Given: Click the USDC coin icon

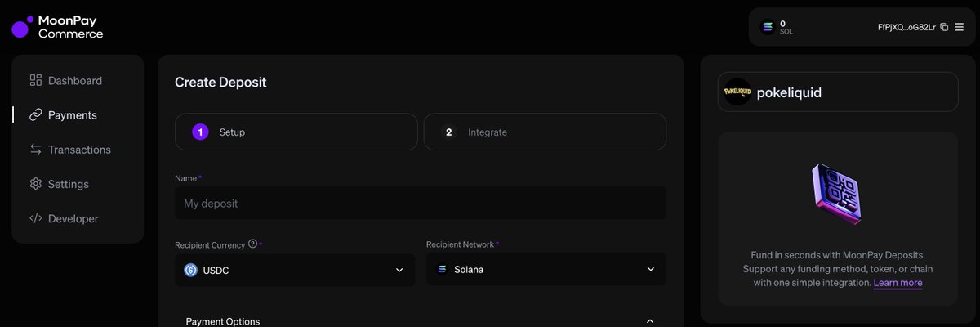Looking at the screenshot, I should 191,270.
